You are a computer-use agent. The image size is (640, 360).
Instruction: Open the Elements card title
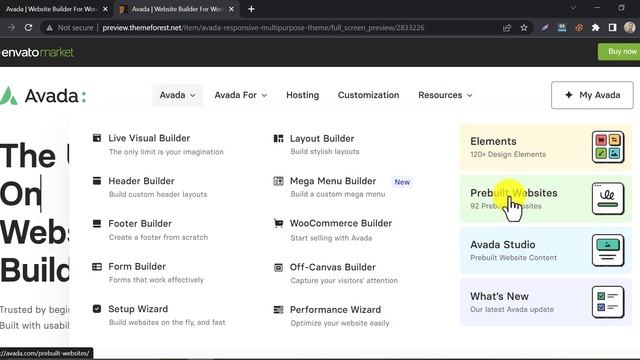click(493, 141)
